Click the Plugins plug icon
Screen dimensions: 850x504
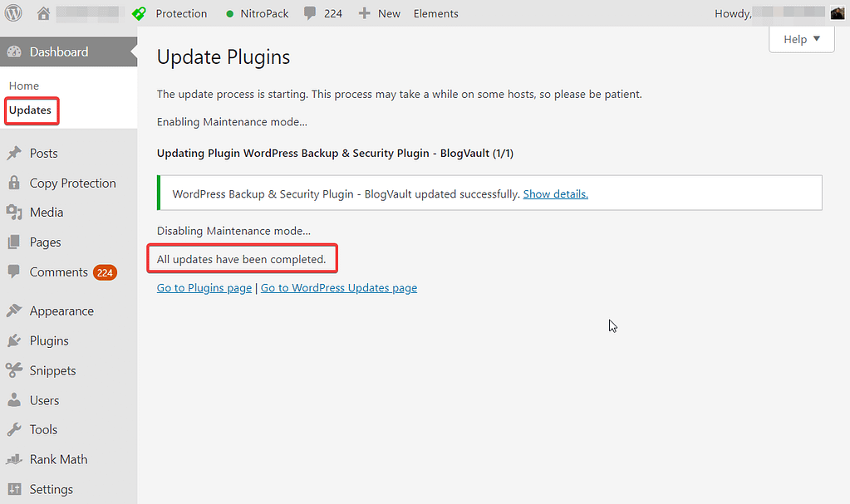tap(14, 340)
